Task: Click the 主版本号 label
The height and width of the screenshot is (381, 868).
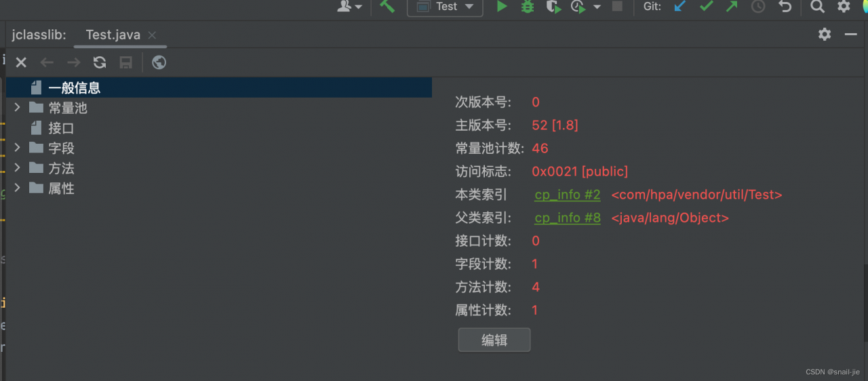Action: (484, 125)
